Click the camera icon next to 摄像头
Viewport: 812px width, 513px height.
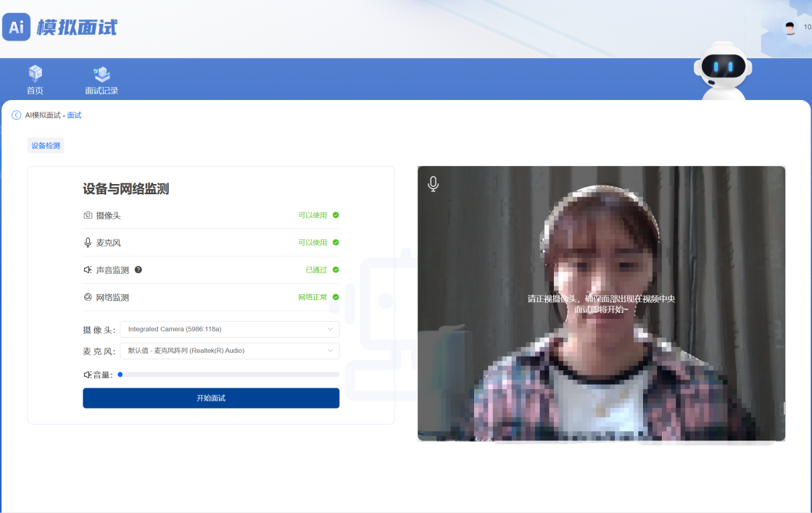pos(88,215)
